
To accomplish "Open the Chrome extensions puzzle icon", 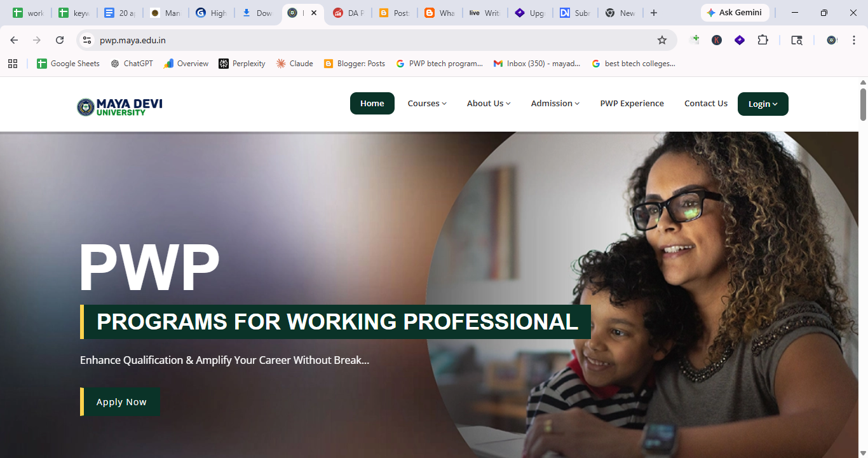I will (x=763, y=40).
